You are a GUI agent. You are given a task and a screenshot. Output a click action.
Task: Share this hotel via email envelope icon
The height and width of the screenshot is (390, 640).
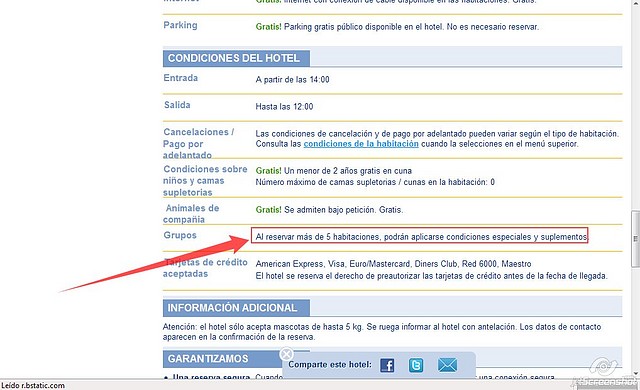(x=447, y=365)
